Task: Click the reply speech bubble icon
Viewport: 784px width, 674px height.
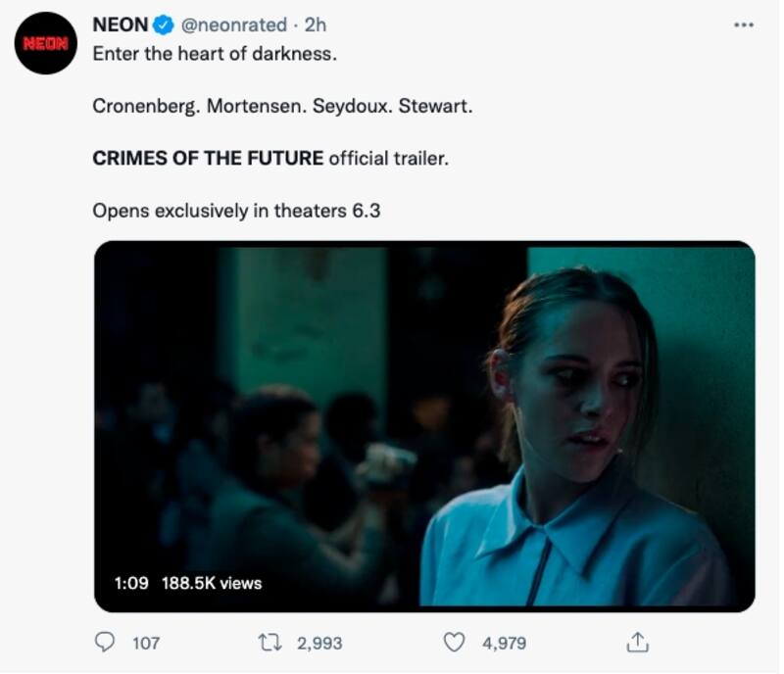Action: point(105,643)
